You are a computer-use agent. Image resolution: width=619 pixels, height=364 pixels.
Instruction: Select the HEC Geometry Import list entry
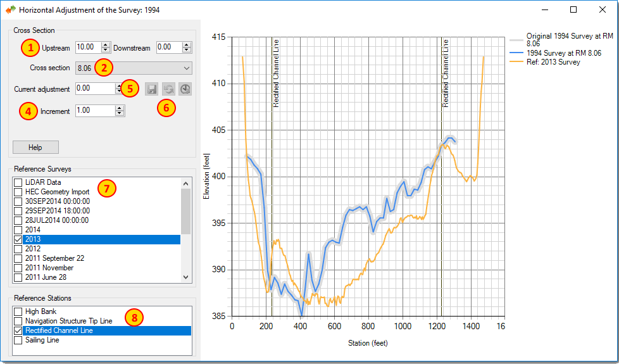(57, 192)
